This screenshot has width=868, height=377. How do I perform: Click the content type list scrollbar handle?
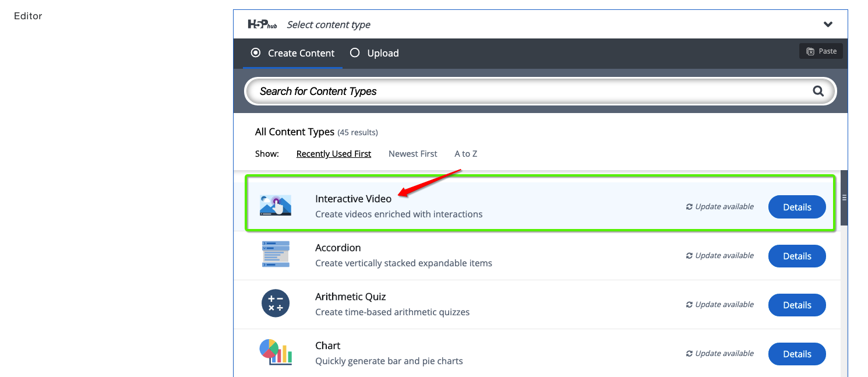[x=844, y=198]
